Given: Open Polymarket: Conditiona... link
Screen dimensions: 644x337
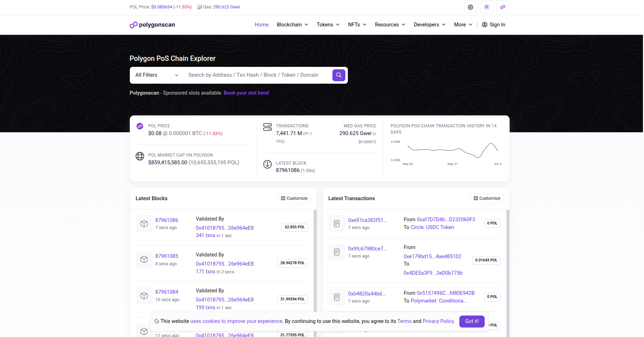Looking at the screenshot, I should (x=439, y=301).
